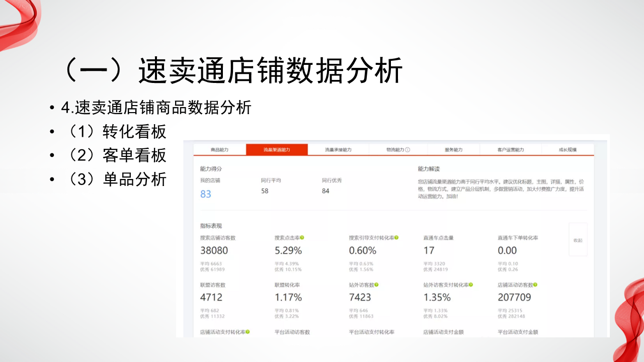The width and height of the screenshot is (644, 362).
Task: Click the 直通车点击量 label
Action: 439,238
